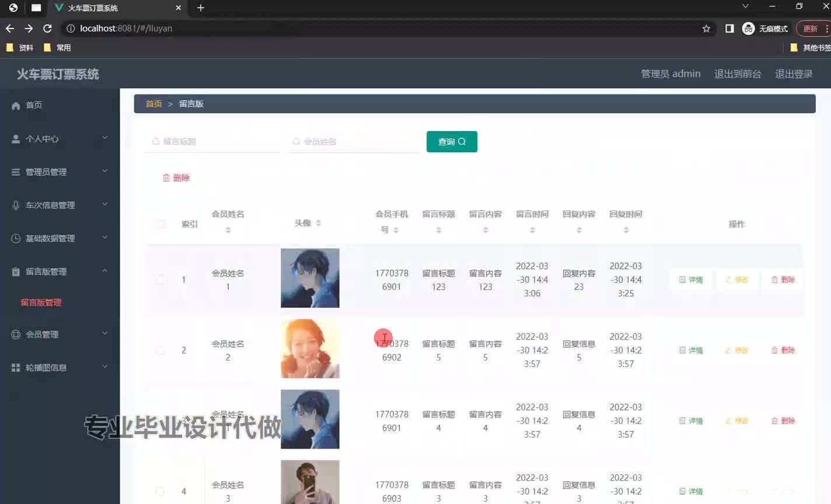Check the checkbox for row index 1

click(160, 279)
